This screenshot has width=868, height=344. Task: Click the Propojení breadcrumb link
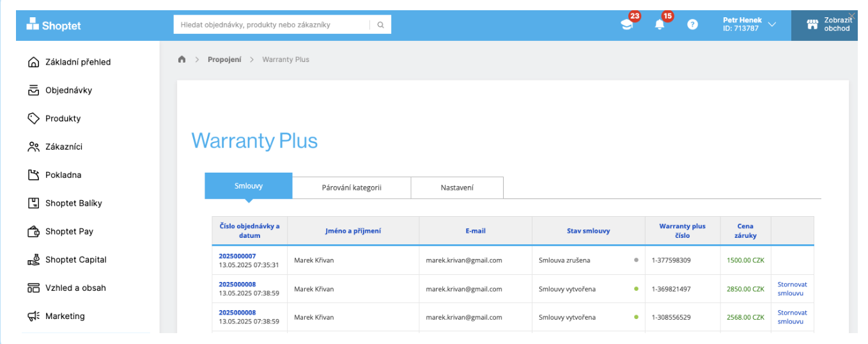click(x=224, y=59)
